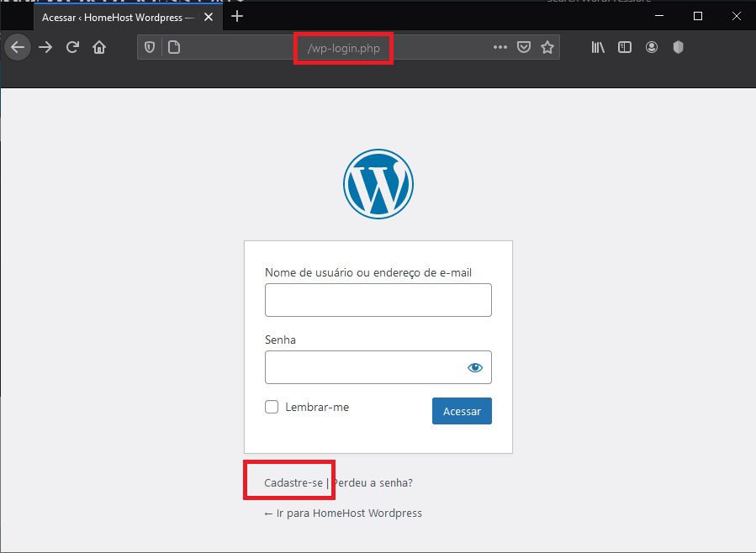This screenshot has height=553, width=756.
Task: Close the Acessar HomeHost Wordpress tab
Action: click(x=209, y=18)
